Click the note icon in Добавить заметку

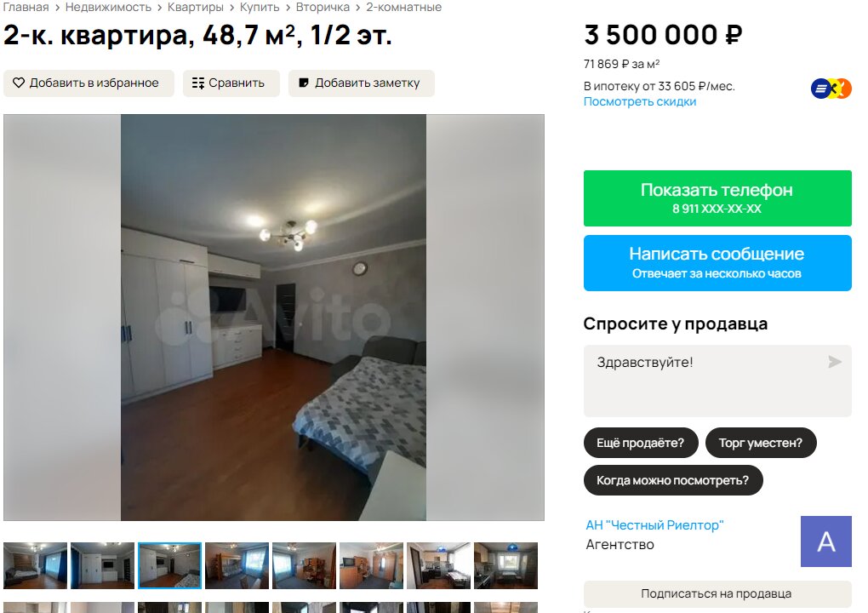pos(303,83)
